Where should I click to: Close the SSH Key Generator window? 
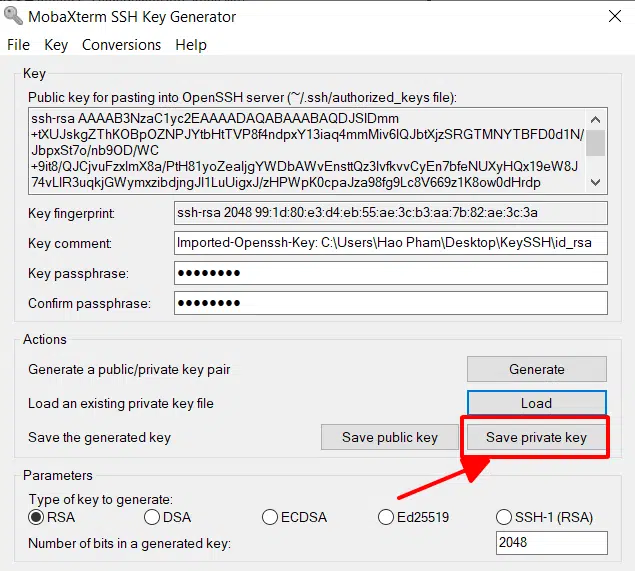tap(613, 16)
